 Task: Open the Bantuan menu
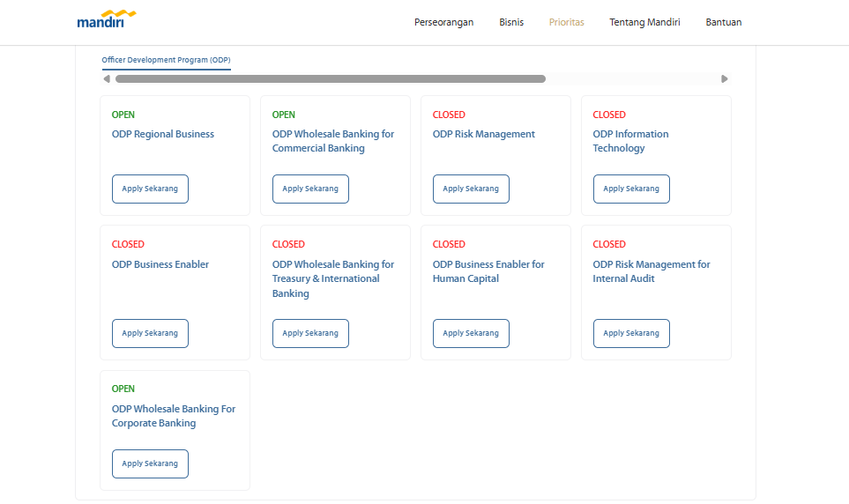[724, 22]
